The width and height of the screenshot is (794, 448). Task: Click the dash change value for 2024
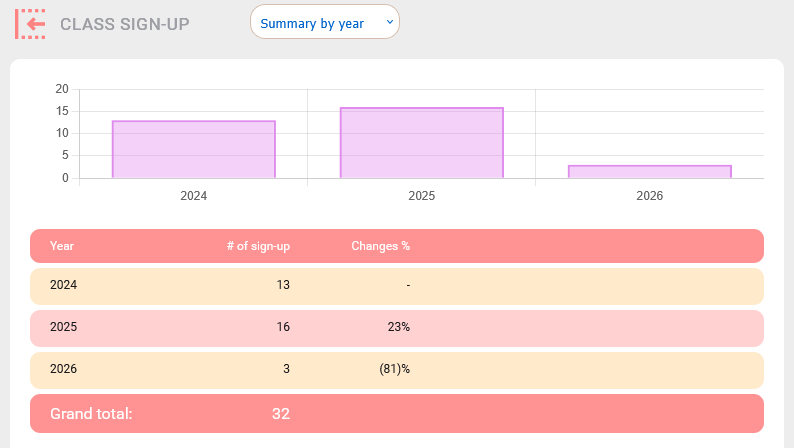pos(408,286)
